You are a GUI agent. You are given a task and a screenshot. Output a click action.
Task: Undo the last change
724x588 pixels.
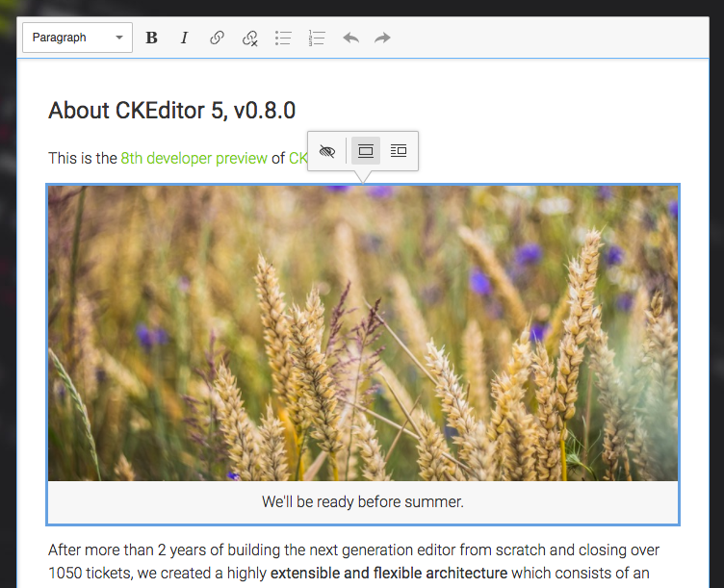coord(350,38)
